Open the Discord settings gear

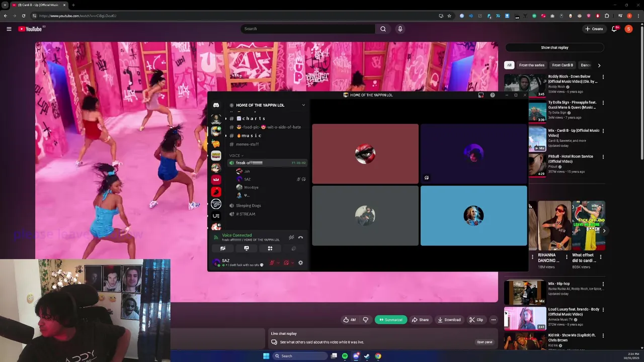[300, 262]
